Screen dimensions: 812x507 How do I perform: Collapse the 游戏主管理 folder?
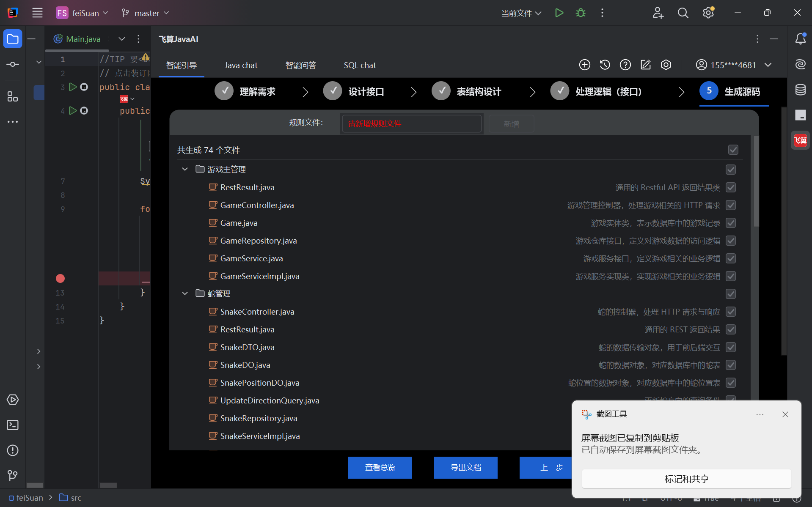(185, 169)
